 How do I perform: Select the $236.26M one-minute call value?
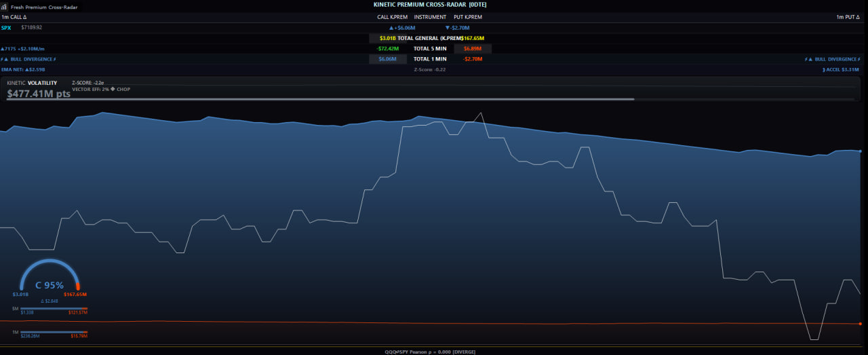tap(31, 336)
